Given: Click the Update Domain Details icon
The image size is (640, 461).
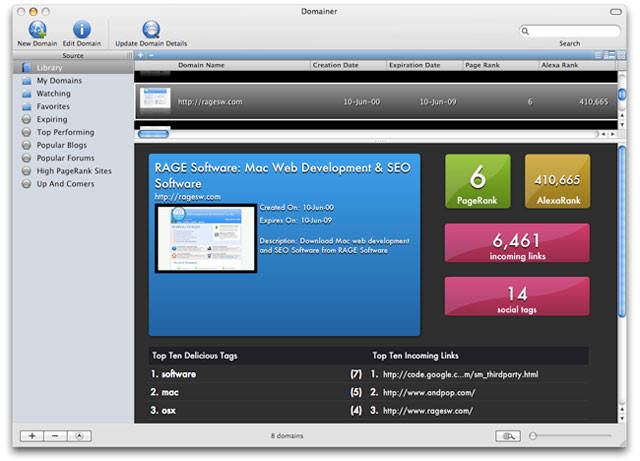Looking at the screenshot, I should [x=151, y=29].
